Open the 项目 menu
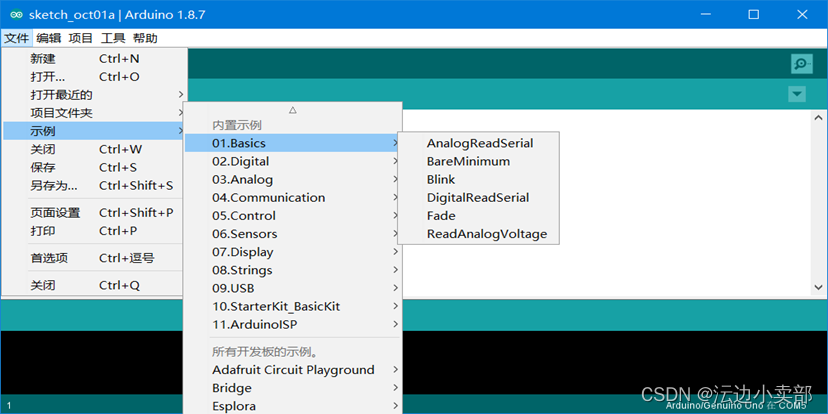828x414 pixels. click(x=81, y=38)
